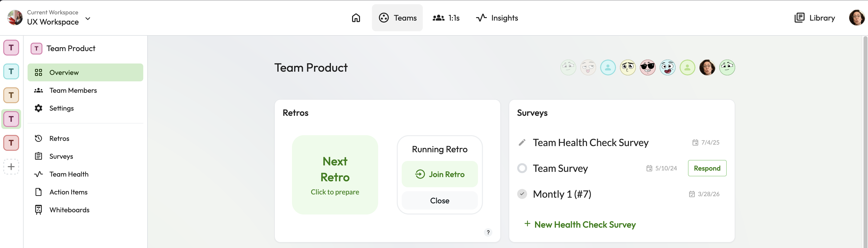The width and height of the screenshot is (868, 248).
Task: Click the help question mark icon in Retros card
Action: coord(488,232)
